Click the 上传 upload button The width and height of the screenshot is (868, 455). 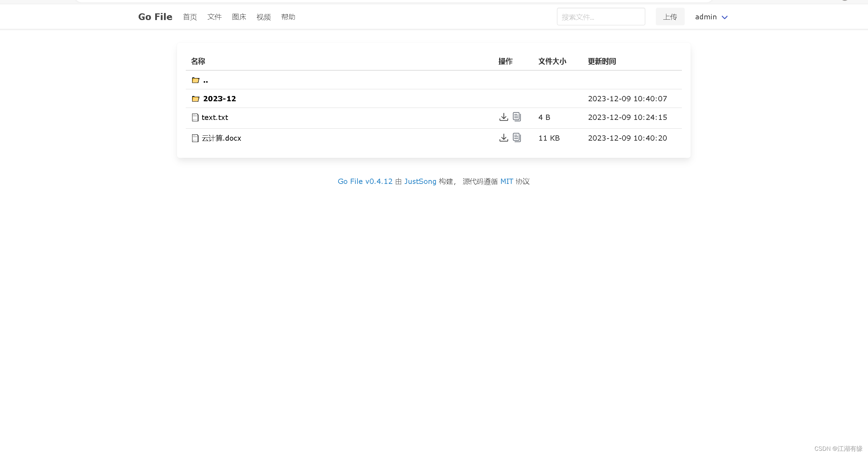tap(670, 17)
